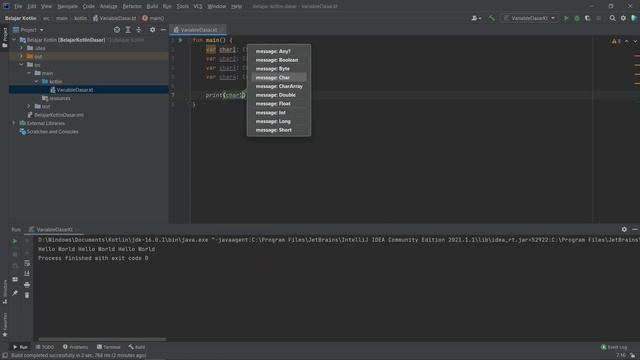The height and width of the screenshot is (360, 640).
Task: Go to next highlighted error arrow
Action: click(x=635, y=41)
